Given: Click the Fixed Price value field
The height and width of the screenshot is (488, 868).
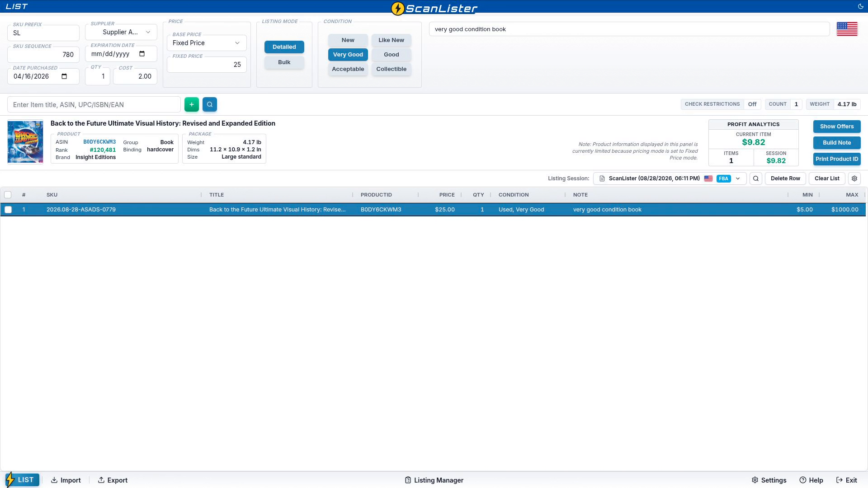Looking at the screenshot, I should 207,65.
